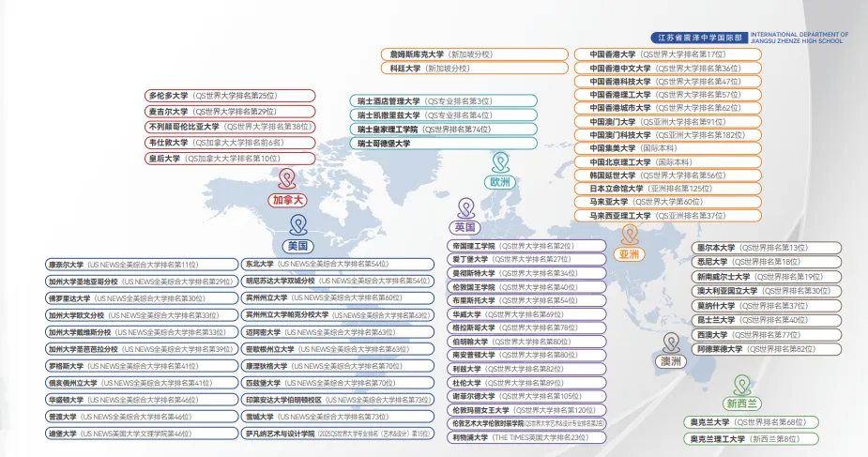The width and height of the screenshot is (868, 457).
Task: Click the 江苏省震泽中学国际部 header badge
Action: 700,38
